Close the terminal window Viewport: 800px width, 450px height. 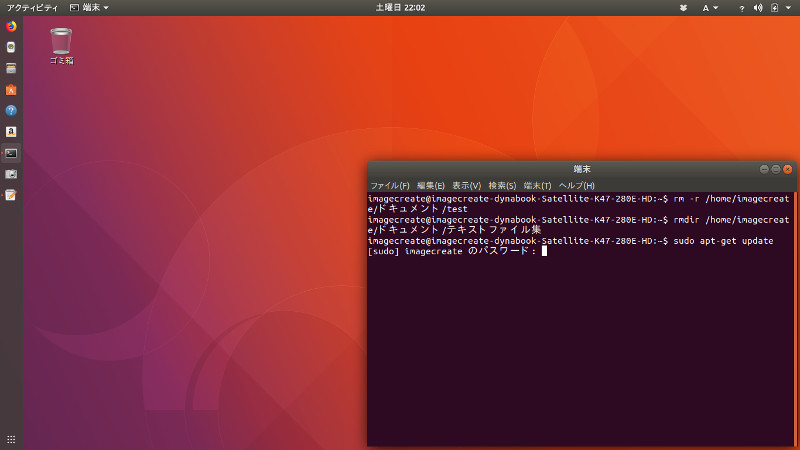[788, 169]
